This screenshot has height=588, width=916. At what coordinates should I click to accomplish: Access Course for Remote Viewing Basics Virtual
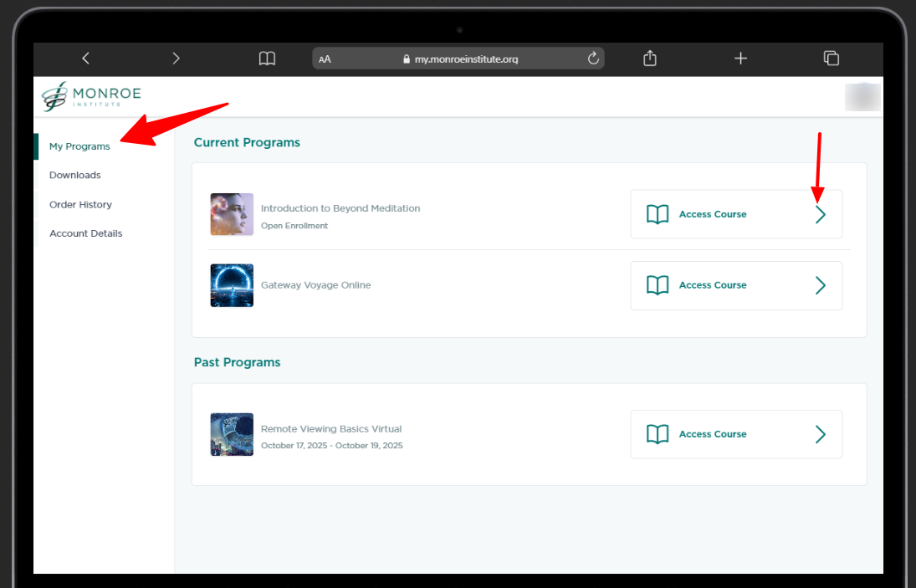[x=736, y=434]
